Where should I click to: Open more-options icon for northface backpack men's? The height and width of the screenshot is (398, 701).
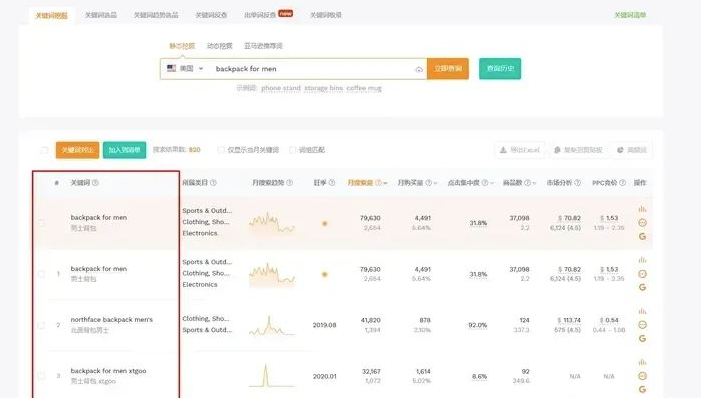click(642, 325)
